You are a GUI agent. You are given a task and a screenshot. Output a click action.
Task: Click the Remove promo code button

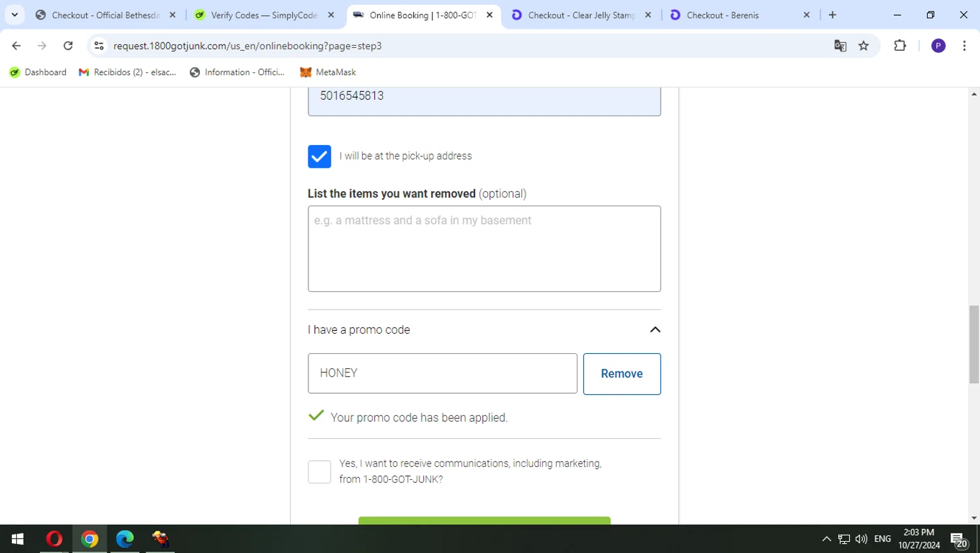[622, 374]
